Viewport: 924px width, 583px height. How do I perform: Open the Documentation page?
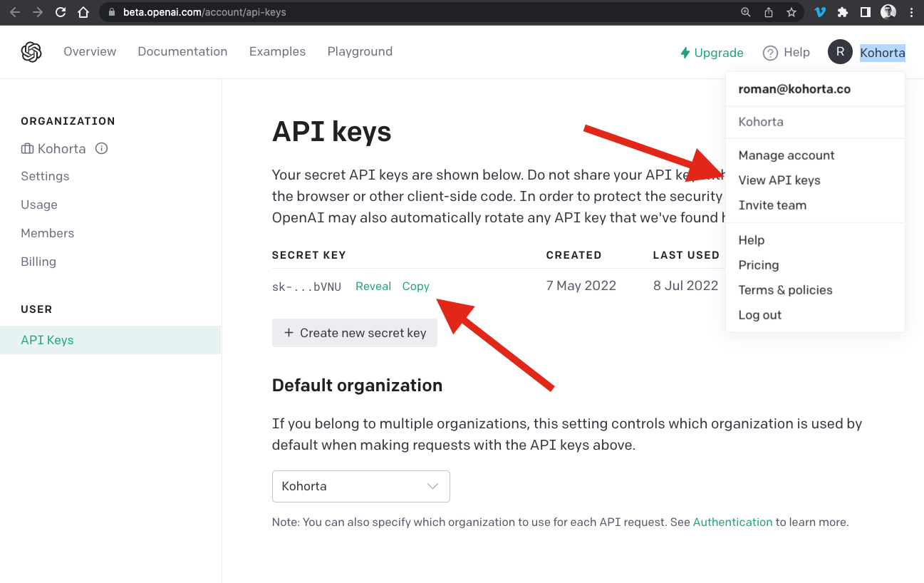[182, 51]
